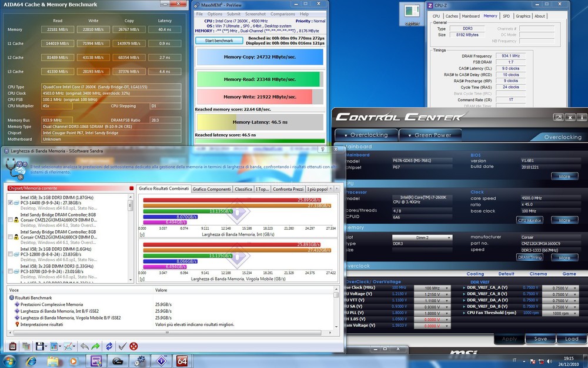The image size is (588, 368).
Task: Click the checkmark accept icon in Sandra toolbar
Action: tap(122, 346)
